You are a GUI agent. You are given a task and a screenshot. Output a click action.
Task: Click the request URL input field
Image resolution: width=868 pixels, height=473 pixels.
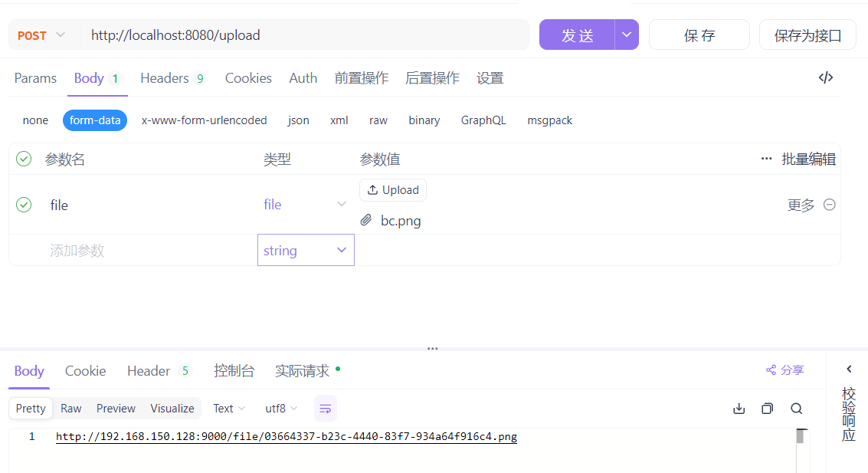(x=306, y=35)
